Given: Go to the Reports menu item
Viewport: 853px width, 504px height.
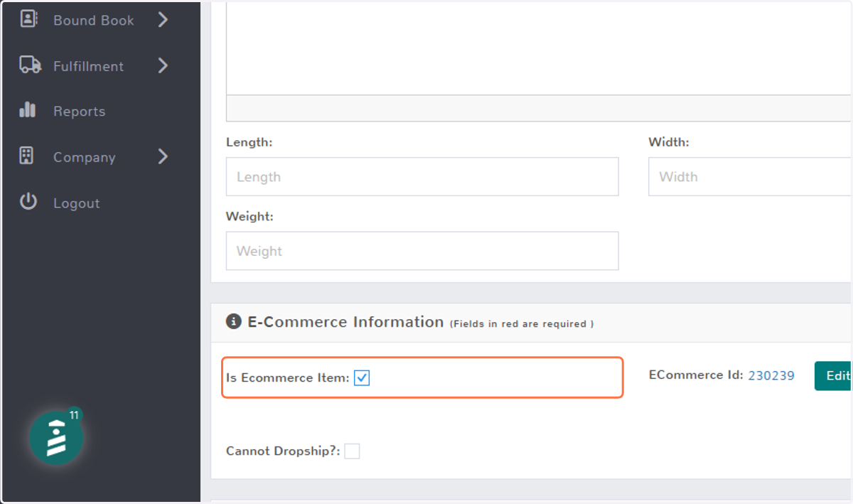Looking at the screenshot, I should [x=79, y=112].
